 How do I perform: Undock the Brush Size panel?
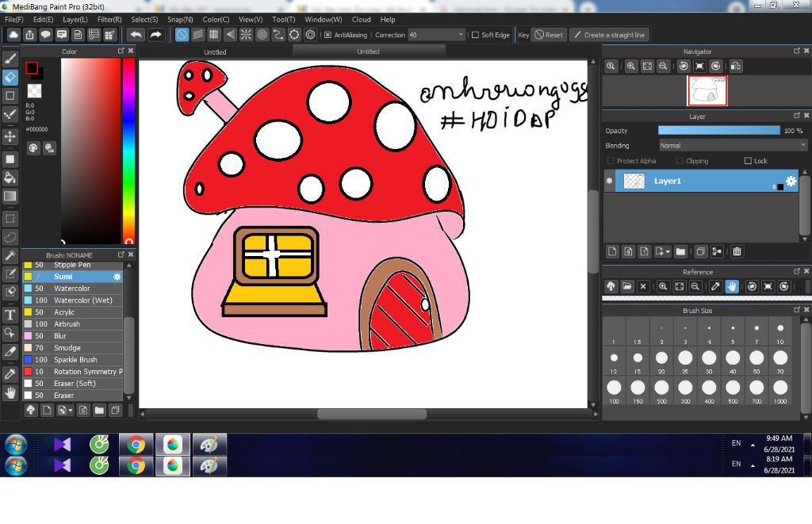(797, 310)
